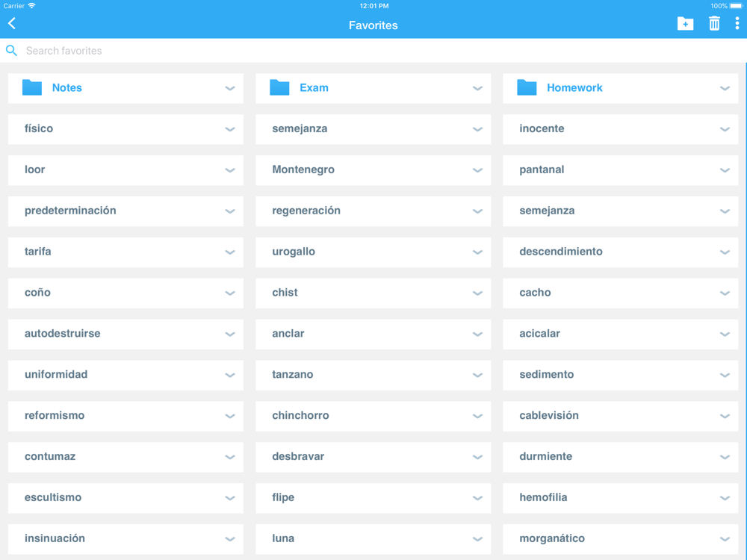
Task: Click the Homework folder icon
Action: point(527,87)
